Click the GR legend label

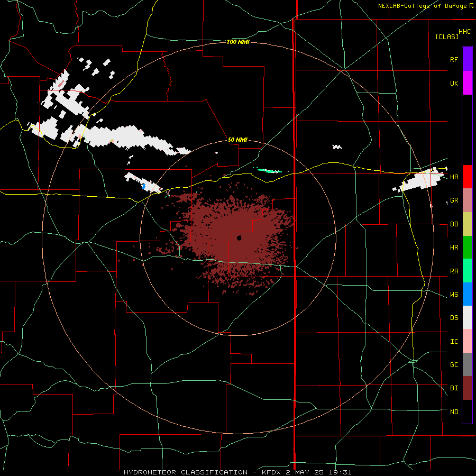coord(454,200)
